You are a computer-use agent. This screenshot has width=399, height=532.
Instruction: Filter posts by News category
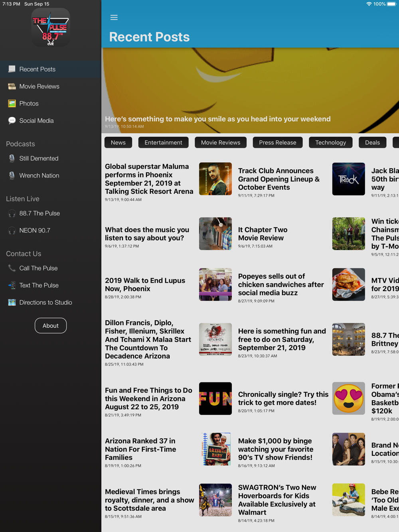tap(118, 142)
